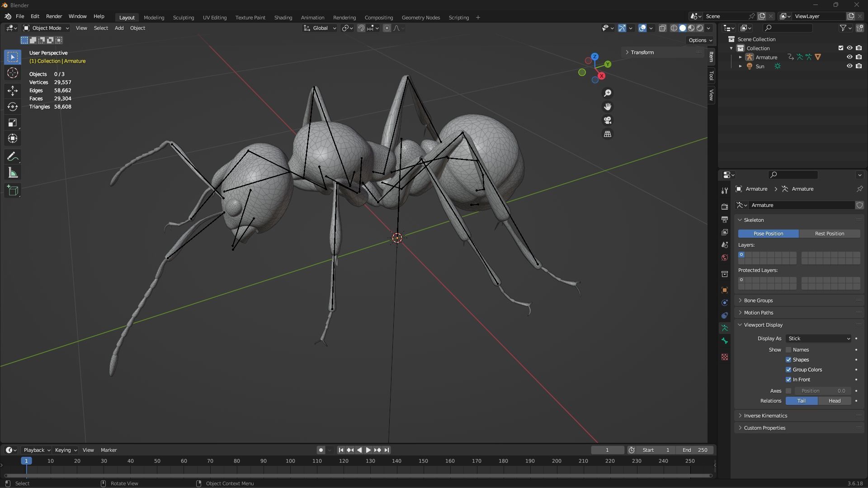Click the Rest Position button
This screenshot has width=868, height=488.
830,234
